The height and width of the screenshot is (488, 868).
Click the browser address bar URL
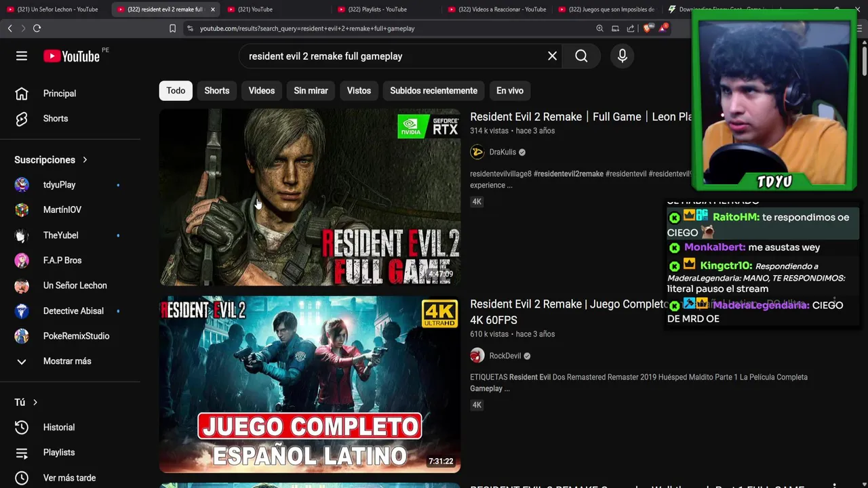click(x=307, y=28)
